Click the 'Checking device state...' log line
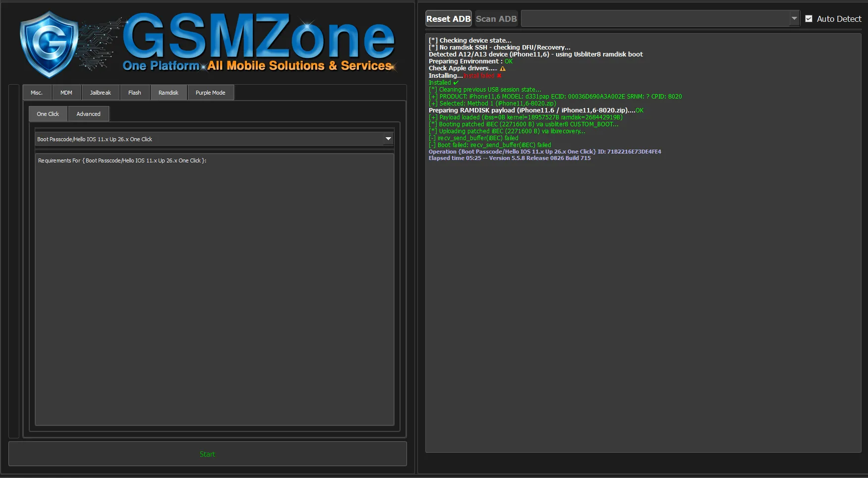 click(470, 41)
